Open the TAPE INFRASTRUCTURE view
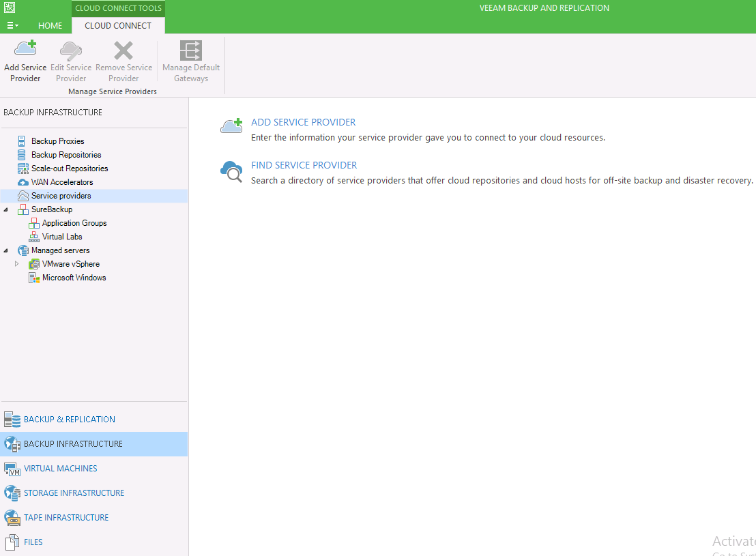 coord(94,518)
